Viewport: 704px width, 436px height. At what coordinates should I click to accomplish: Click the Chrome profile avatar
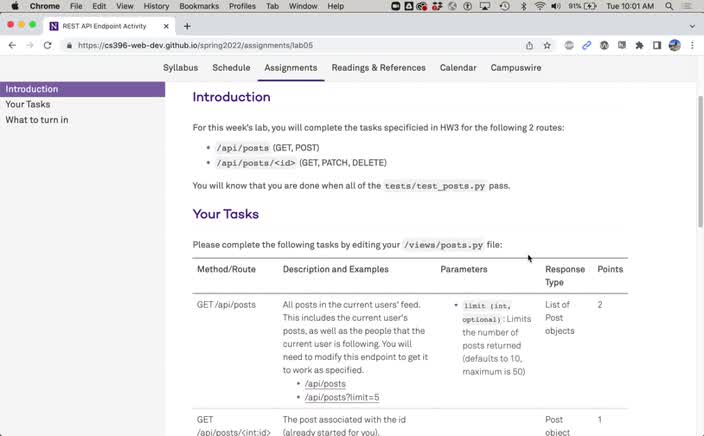[675, 45]
